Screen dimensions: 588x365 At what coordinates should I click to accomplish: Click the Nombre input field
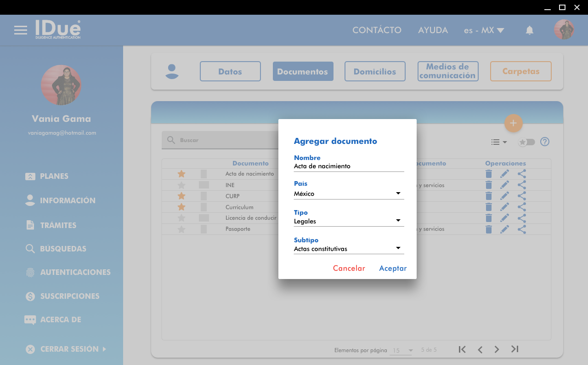tap(349, 166)
